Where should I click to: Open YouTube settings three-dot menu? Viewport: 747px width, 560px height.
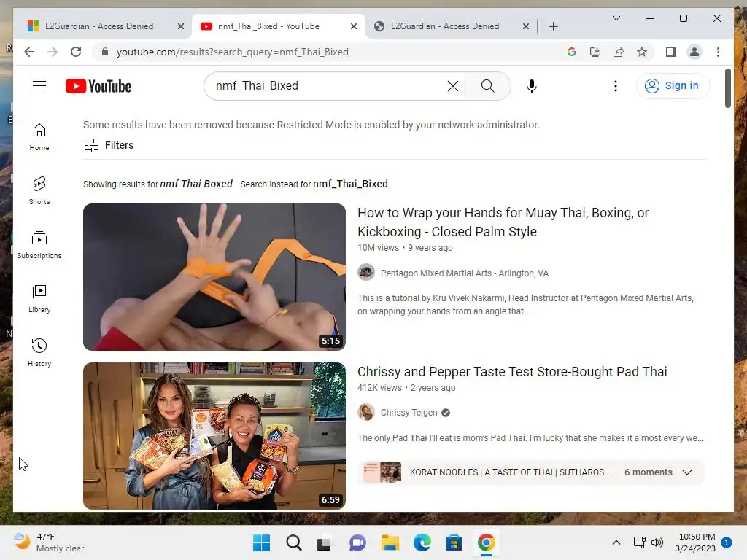616,86
